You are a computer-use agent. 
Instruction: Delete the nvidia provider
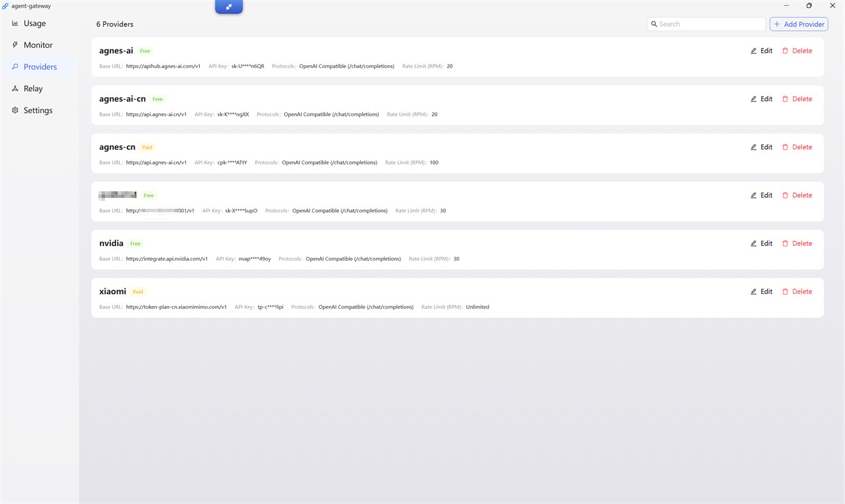(x=797, y=243)
